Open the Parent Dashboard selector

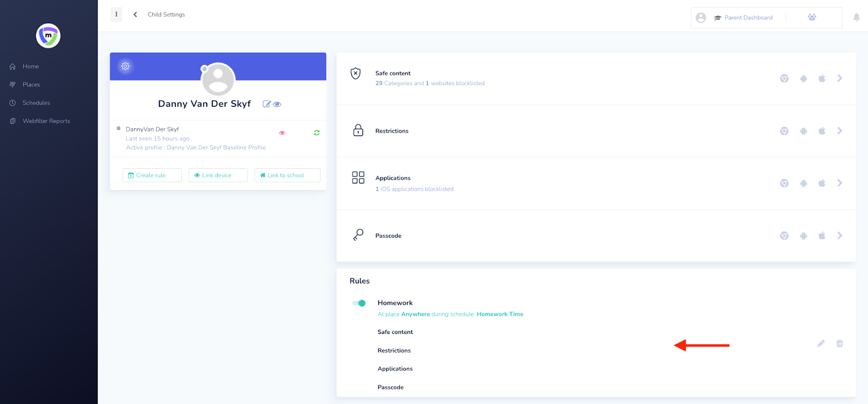[743, 18]
